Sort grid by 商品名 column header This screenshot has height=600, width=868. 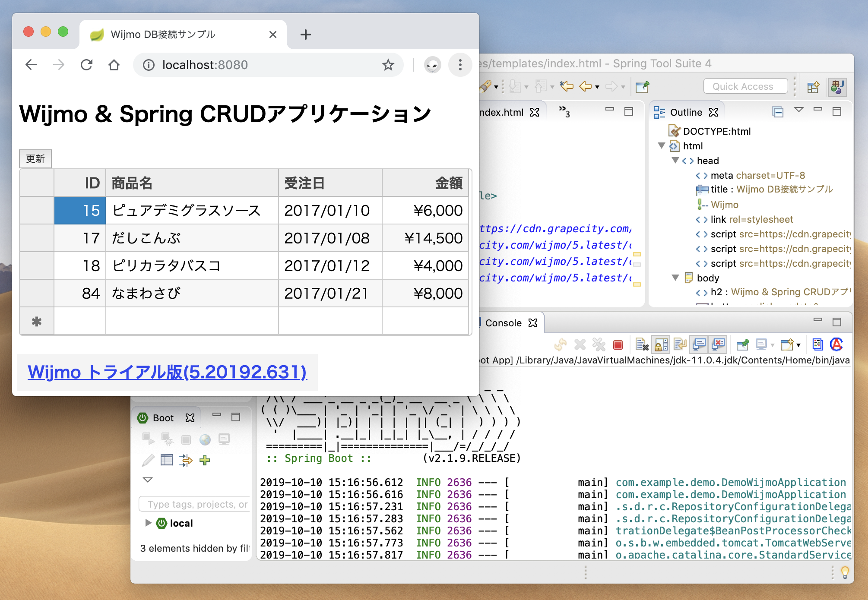pyautogui.click(x=192, y=183)
